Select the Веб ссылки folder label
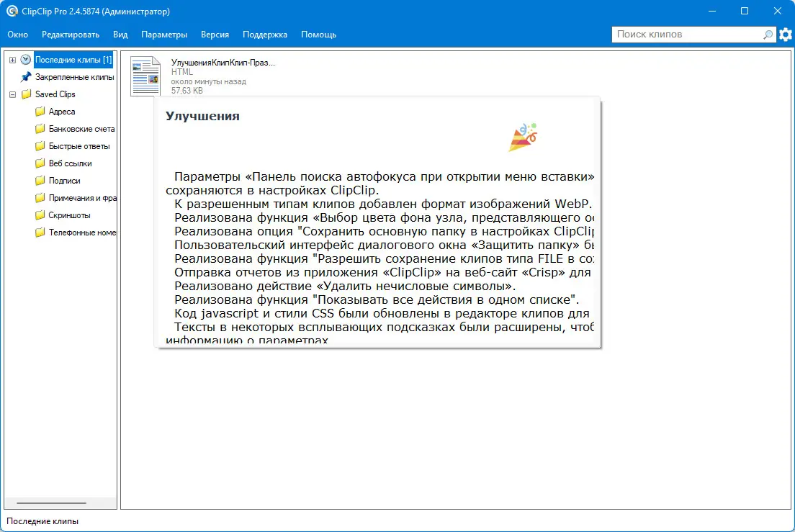The height and width of the screenshot is (532, 795). coord(71,163)
